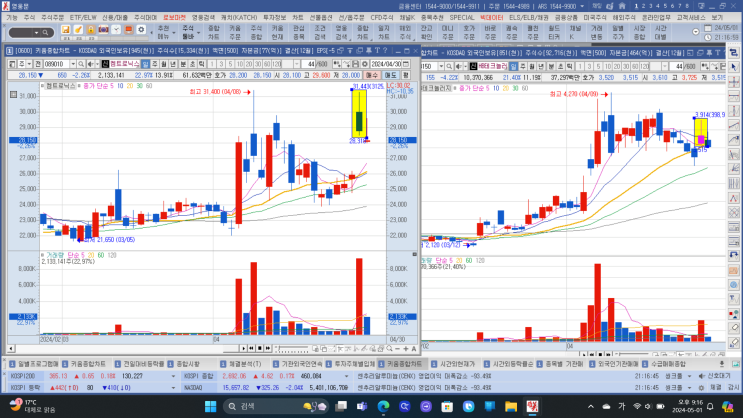The height and width of the screenshot is (418, 743).
Task: Select tick (틱) period toggle in left chart
Action: (x=201, y=64)
